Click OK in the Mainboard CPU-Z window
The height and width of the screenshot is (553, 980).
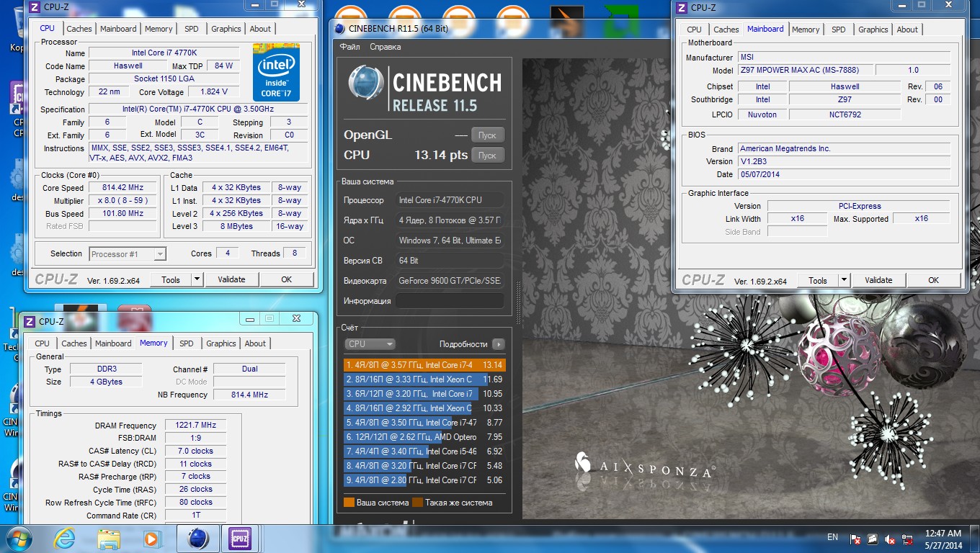tap(933, 280)
